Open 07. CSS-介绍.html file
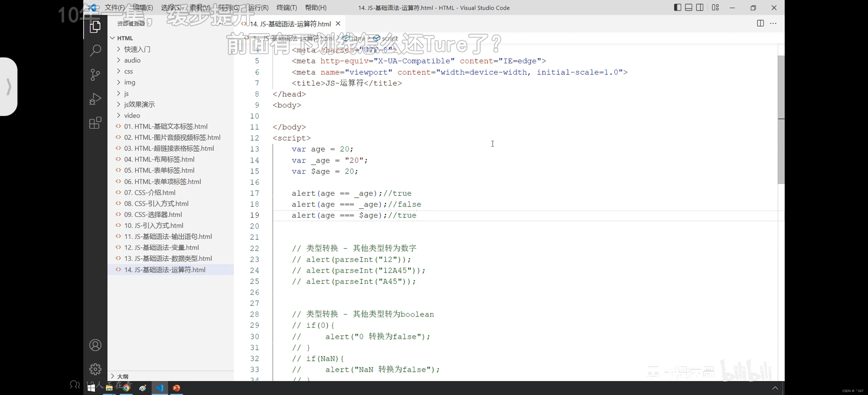Image resolution: width=868 pixels, height=395 pixels. click(171, 193)
